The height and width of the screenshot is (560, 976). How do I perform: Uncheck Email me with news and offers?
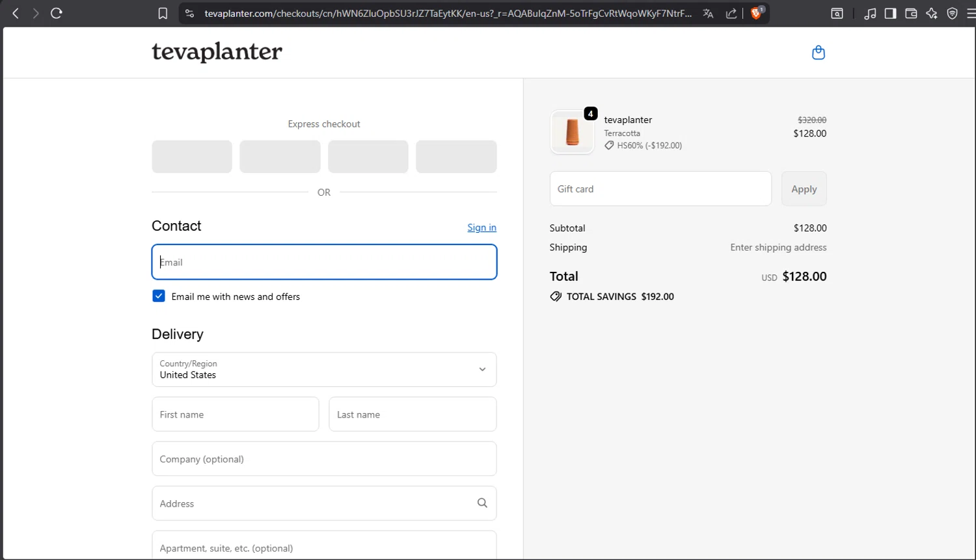[x=158, y=296]
